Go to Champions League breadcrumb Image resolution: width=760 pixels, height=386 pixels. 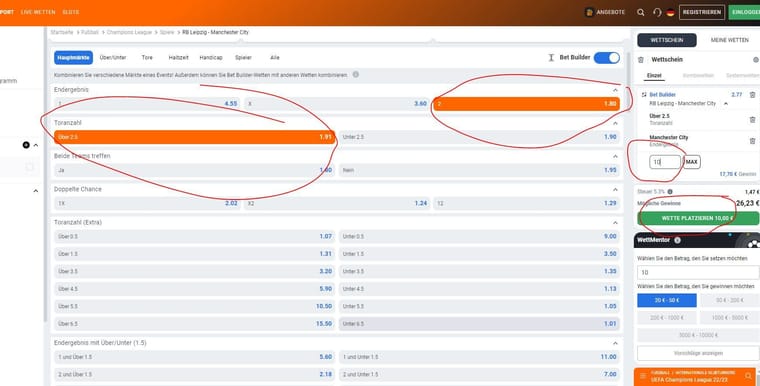coord(129,32)
